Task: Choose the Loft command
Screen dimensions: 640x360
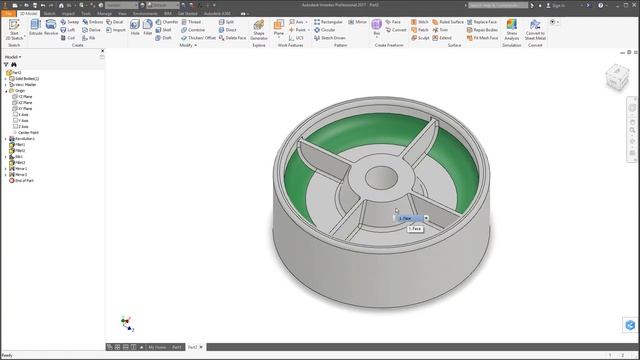Action: coord(68,30)
